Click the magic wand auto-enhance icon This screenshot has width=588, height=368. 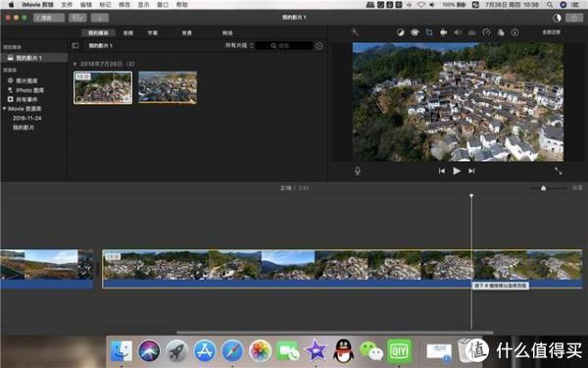tap(355, 32)
